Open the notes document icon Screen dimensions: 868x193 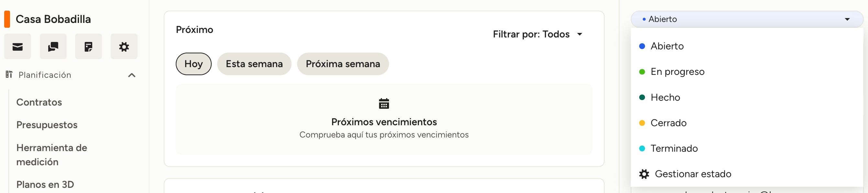(x=88, y=47)
